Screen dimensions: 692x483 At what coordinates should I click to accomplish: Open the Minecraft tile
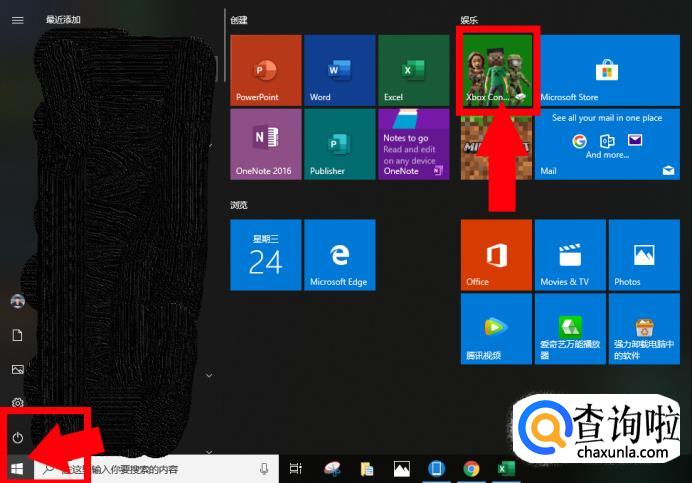point(496,144)
